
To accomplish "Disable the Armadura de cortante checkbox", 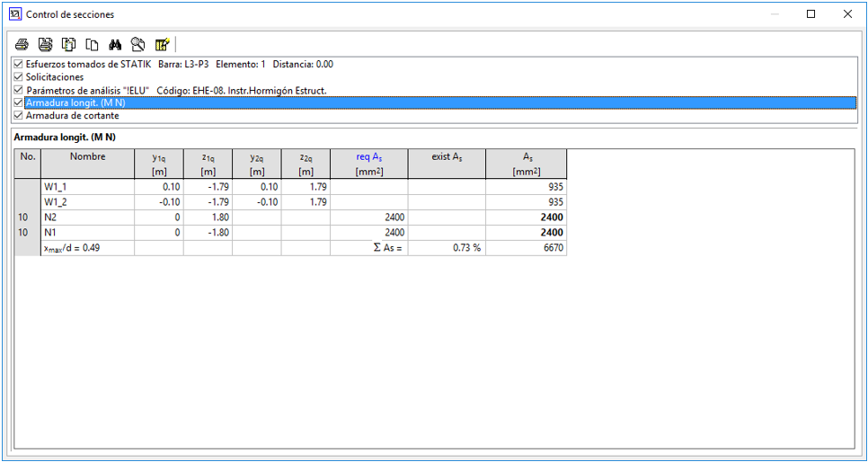I will click(19, 116).
